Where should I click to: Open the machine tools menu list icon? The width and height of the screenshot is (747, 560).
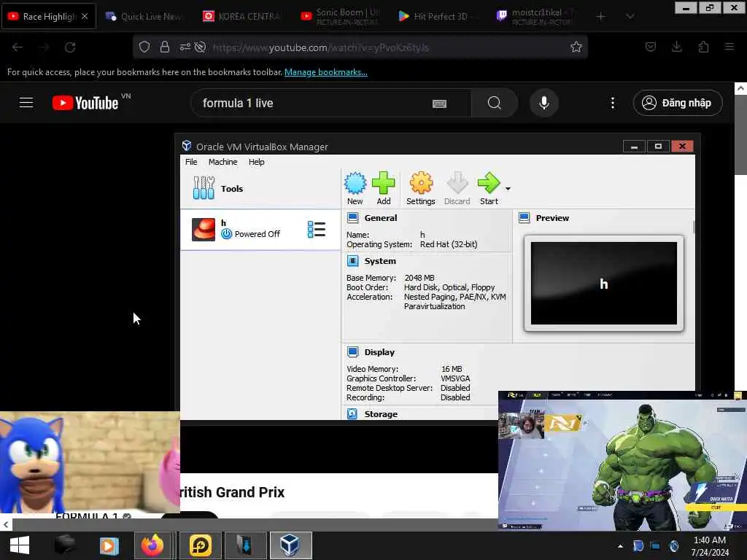[317, 230]
